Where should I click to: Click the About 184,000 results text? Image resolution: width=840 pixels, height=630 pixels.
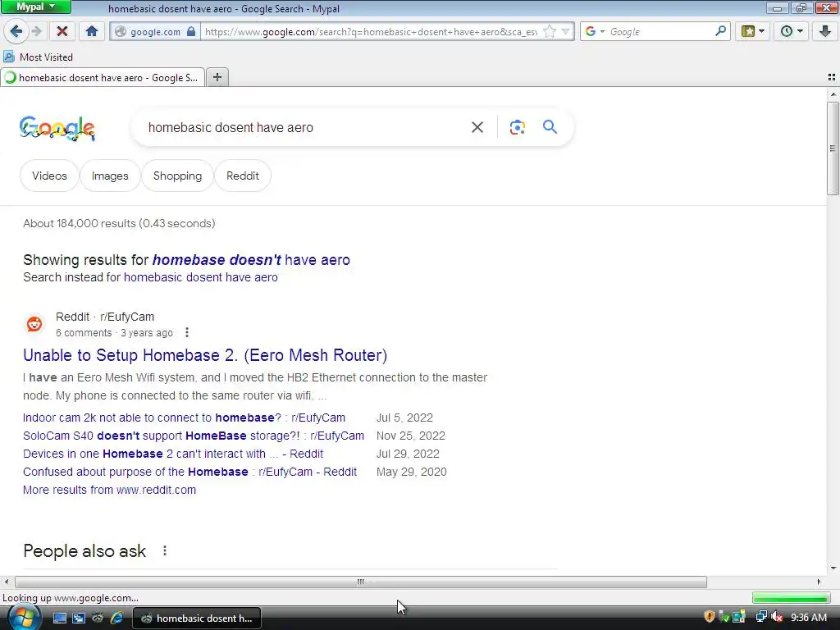pyautogui.click(x=119, y=223)
